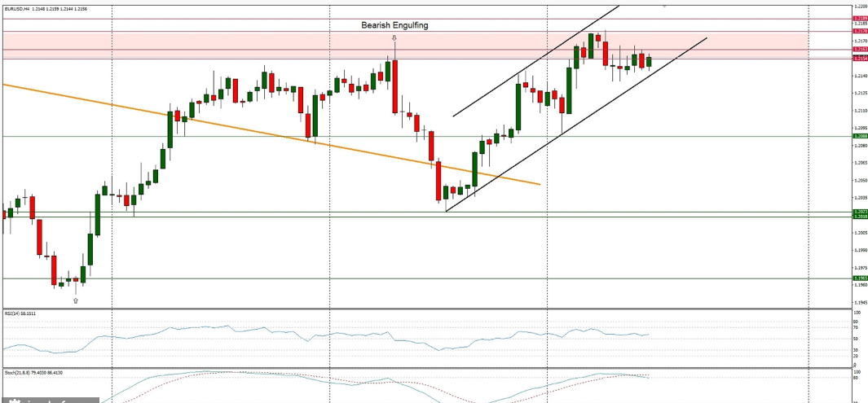The width and height of the screenshot is (868, 403).
Task: Click the down arrow below Bearish Engulfing
Action: pos(394,37)
